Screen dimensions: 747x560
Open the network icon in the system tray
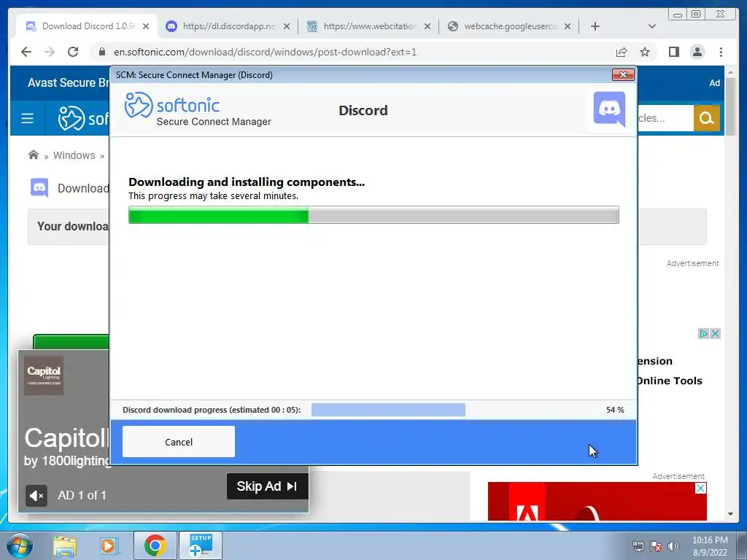click(x=638, y=546)
